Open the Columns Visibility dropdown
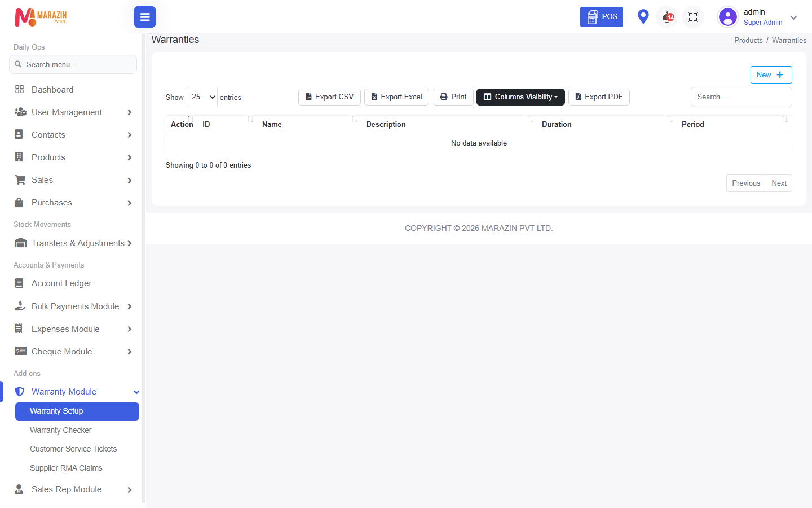The height and width of the screenshot is (508, 812). [520, 97]
